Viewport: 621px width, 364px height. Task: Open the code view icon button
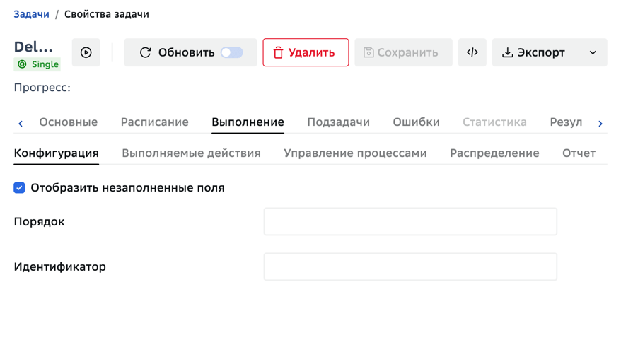pyautogui.click(x=472, y=52)
